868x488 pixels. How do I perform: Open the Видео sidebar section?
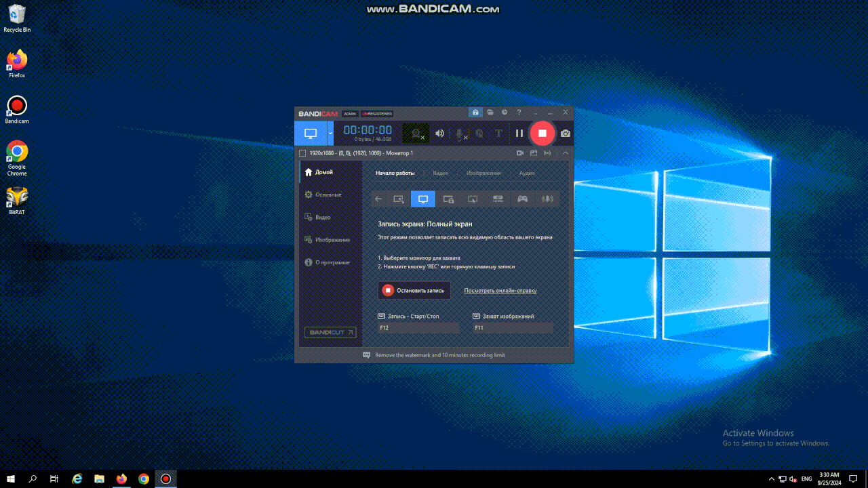(330, 217)
